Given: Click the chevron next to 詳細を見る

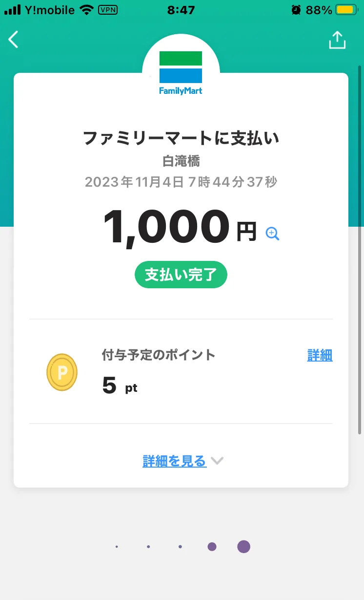Looking at the screenshot, I should [217, 461].
